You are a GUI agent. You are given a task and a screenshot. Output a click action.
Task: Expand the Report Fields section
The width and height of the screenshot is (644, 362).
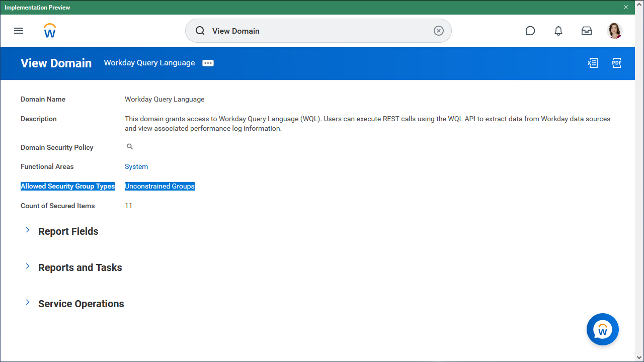28,230
